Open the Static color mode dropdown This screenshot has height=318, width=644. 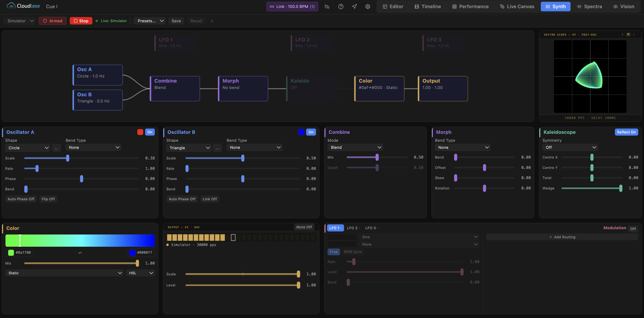coord(64,273)
